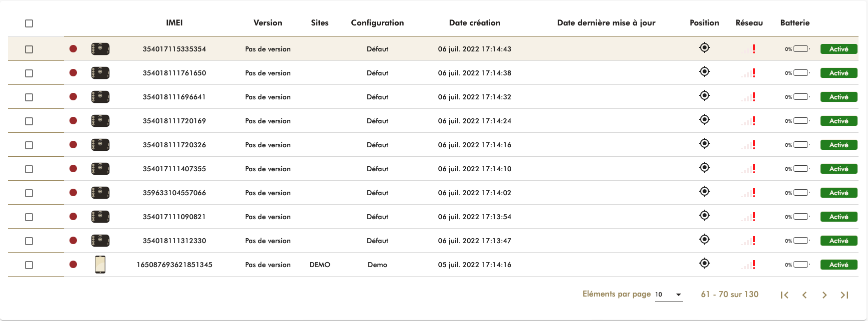Click network signal icon for IMEI 354018111312330
This screenshot has width=868, height=321.
[x=749, y=241]
